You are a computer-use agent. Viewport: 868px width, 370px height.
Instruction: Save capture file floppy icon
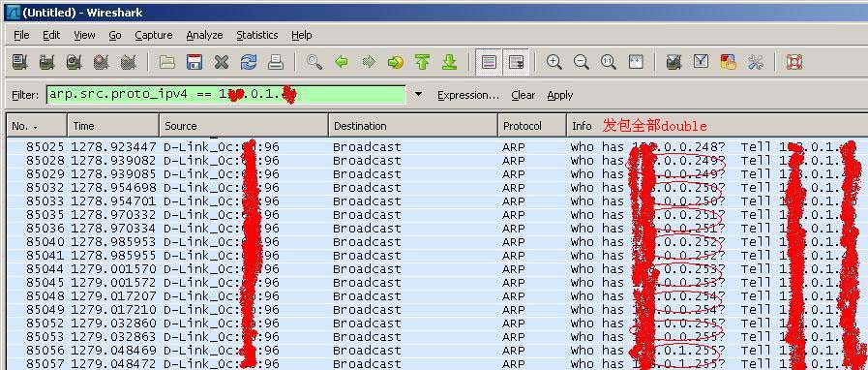point(195,62)
